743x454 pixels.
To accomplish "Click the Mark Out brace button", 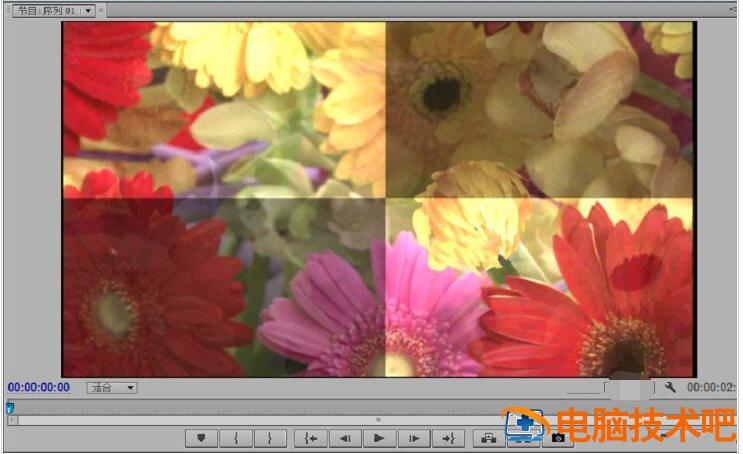I will pyautogui.click(x=269, y=438).
